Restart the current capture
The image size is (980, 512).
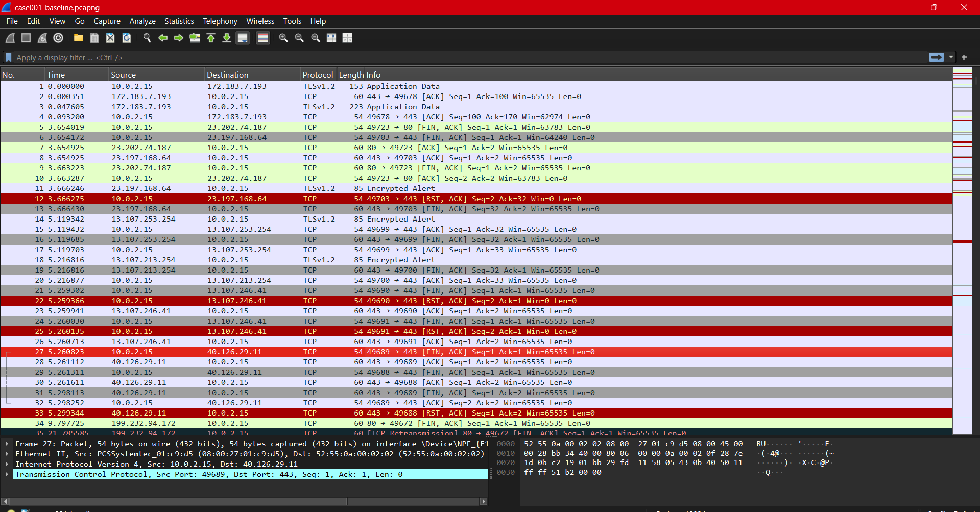coord(42,38)
